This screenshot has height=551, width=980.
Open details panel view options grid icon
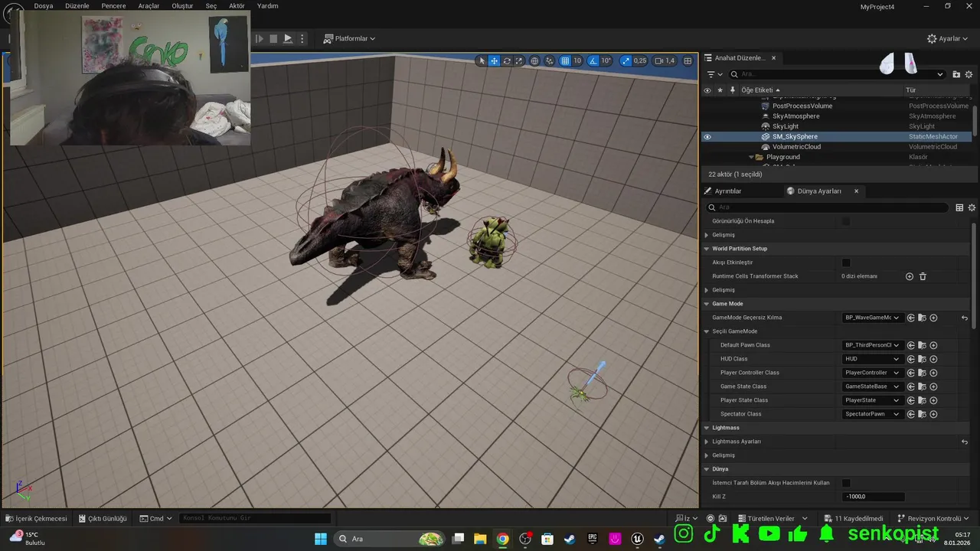click(x=959, y=207)
